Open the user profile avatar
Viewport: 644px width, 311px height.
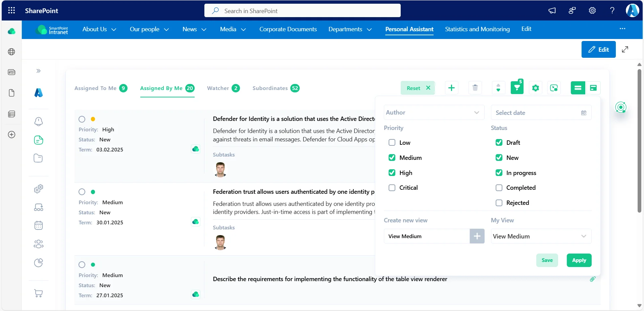[x=632, y=10]
